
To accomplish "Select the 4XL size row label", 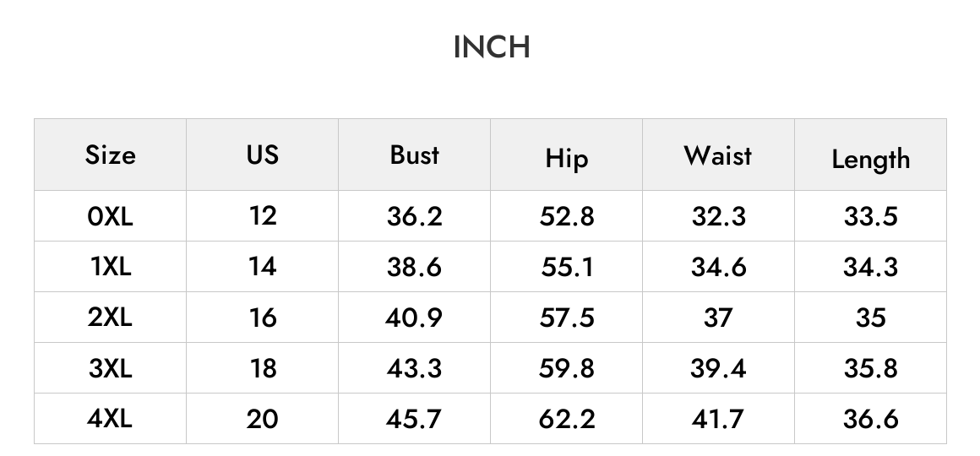I will pos(110,419).
